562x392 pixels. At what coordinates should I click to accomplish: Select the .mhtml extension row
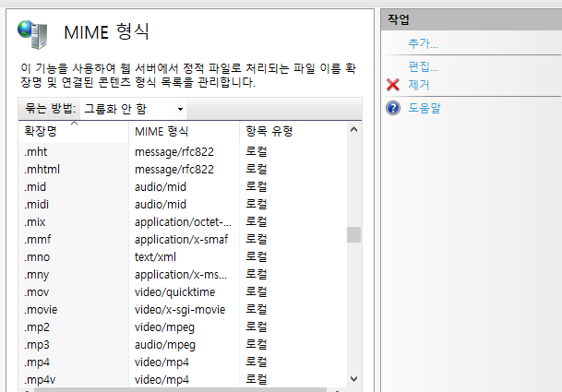[183, 170]
